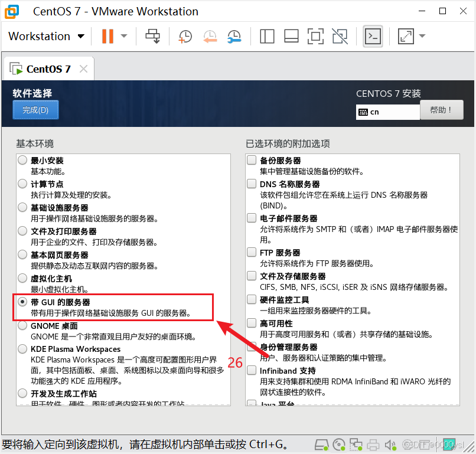
Task: Click the sound card status icon
Action: point(390,445)
